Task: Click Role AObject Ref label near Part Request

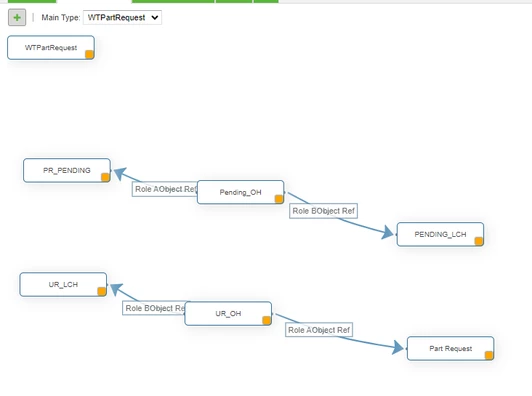Action: click(x=319, y=330)
